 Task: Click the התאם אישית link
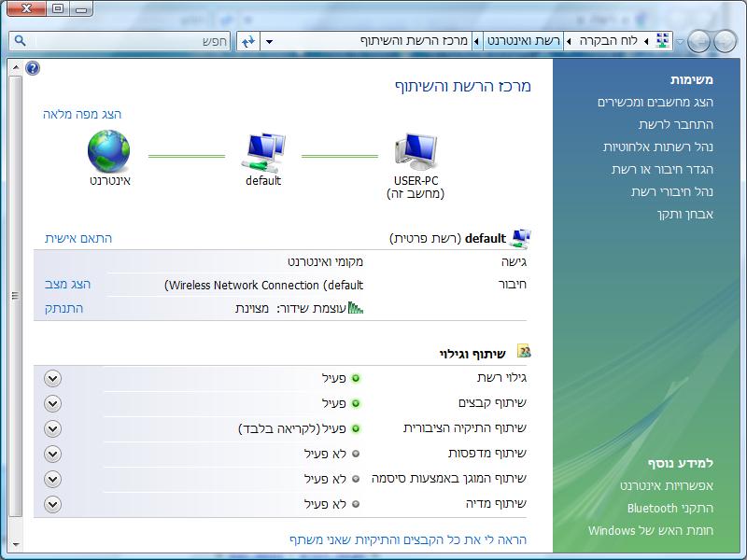tap(78, 238)
